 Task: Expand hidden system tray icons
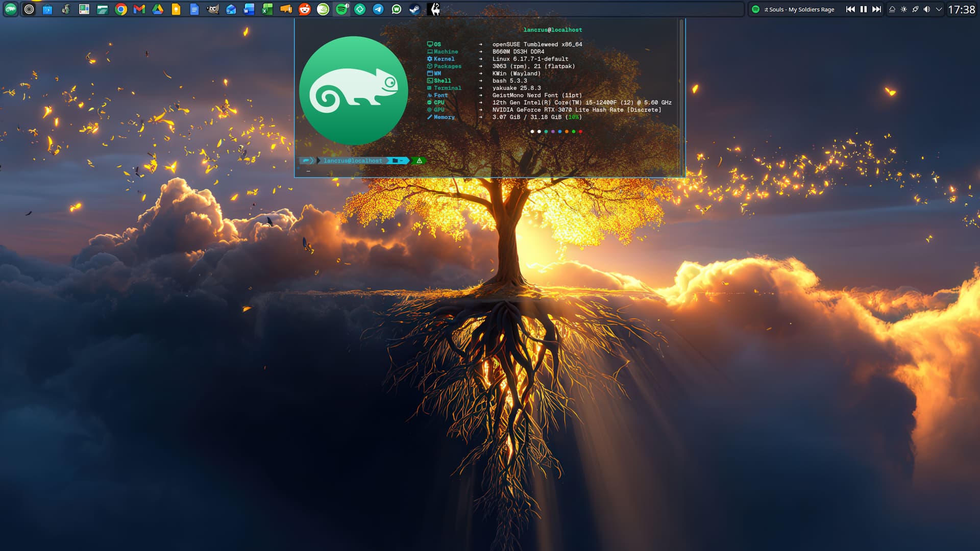click(939, 9)
